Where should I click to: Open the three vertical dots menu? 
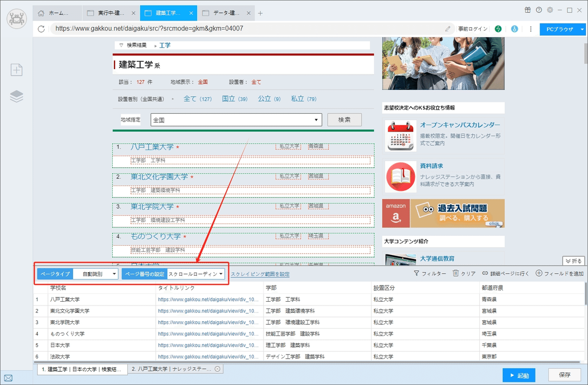(530, 29)
